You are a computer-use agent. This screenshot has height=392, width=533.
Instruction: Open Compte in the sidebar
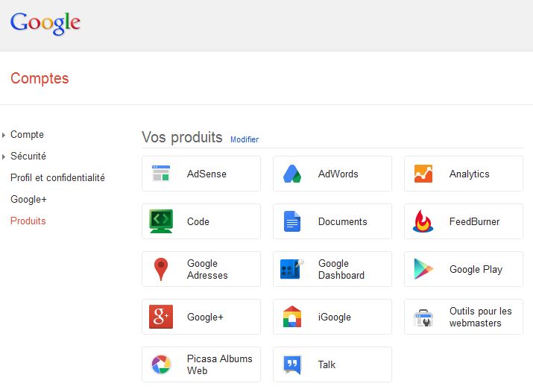pyautogui.click(x=27, y=134)
